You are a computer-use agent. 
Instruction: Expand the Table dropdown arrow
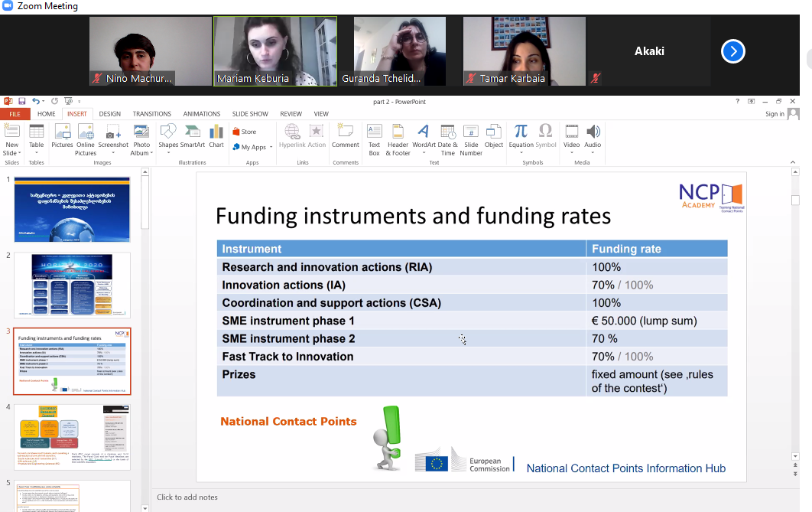pyautogui.click(x=36, y=153)
